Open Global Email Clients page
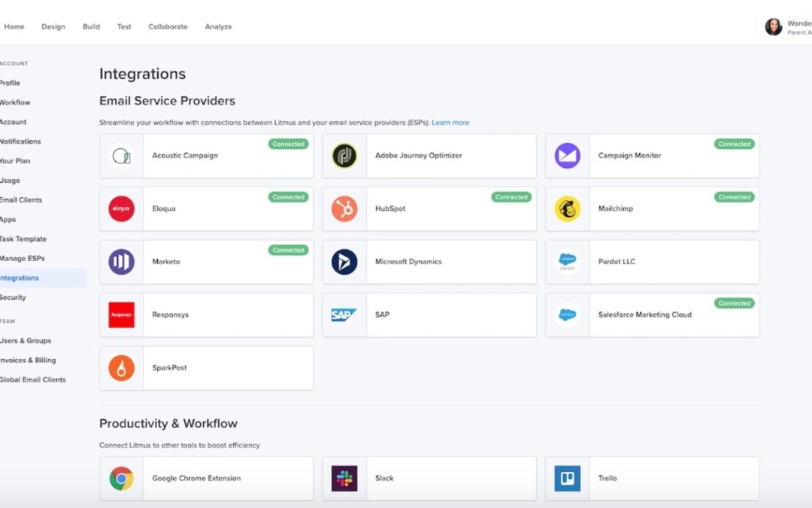This screenshot has width=812, height=508. coord(32,380)
